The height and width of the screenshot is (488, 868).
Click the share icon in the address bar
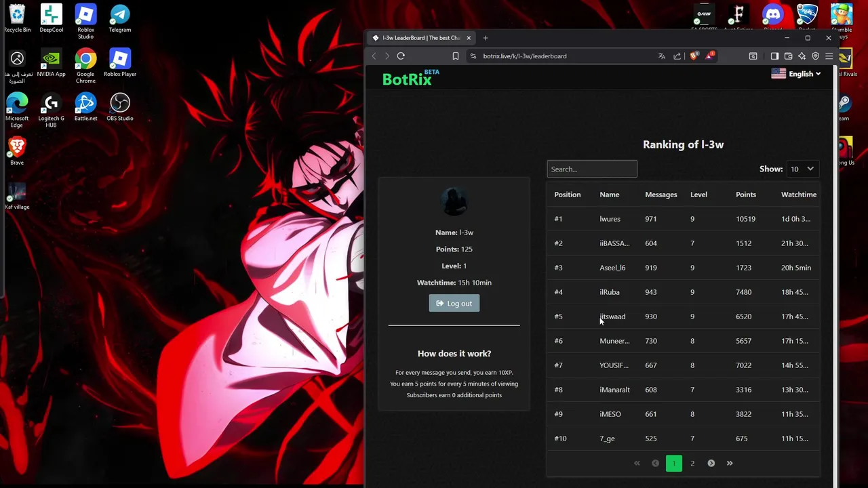click(x=677, y=56)
